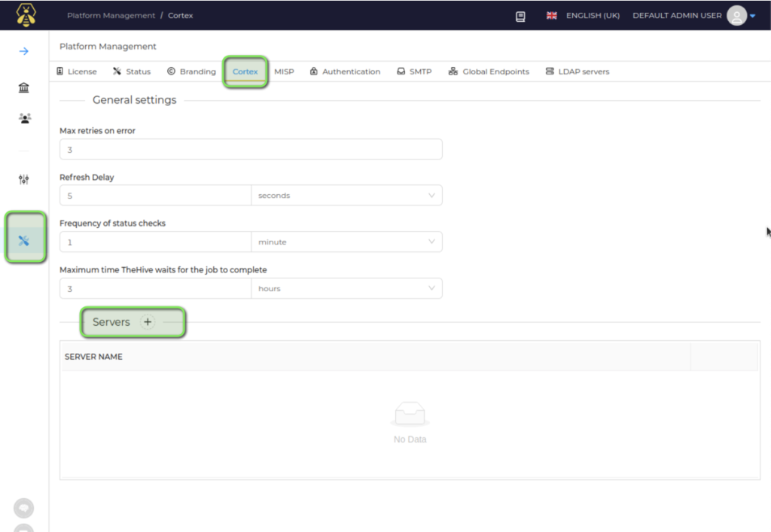This screenshot has width=771, height=532.
Task: Click the UK flag icon
Action: tap(552, 15)
